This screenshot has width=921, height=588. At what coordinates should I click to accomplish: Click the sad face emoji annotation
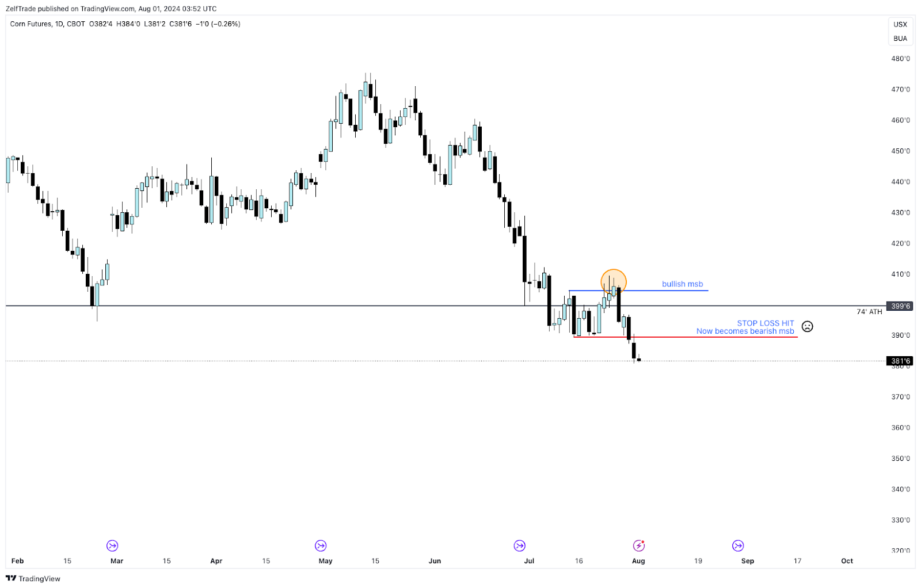click(x=808, y=327)
